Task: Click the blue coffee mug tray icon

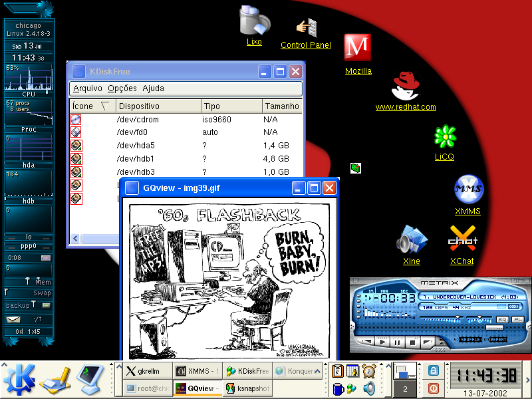Action: pyautogui.click(x=338, y=389)
